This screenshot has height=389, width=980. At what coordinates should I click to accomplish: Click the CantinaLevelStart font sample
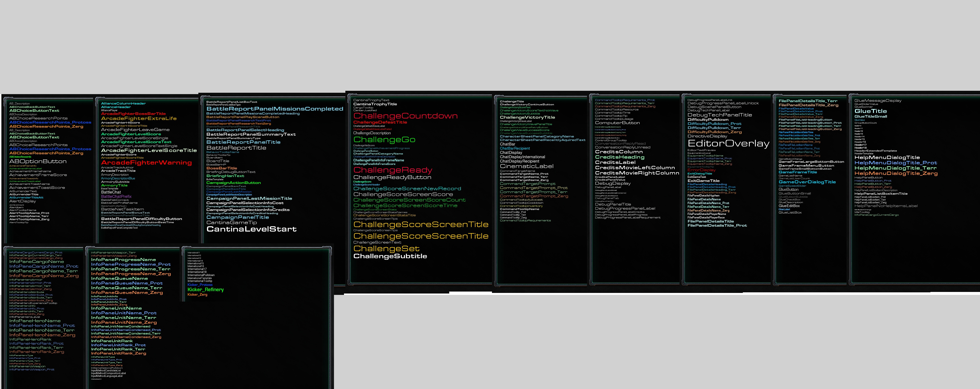click(251, 229)
